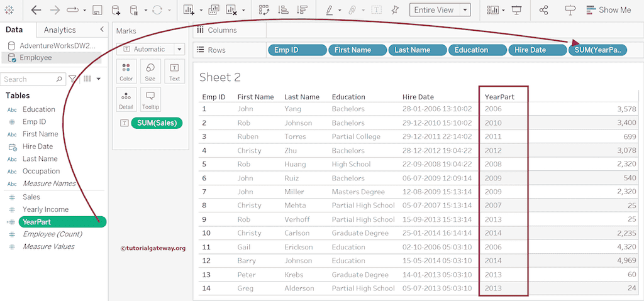
Task: Click the Color marks card button
Action: 126,72
